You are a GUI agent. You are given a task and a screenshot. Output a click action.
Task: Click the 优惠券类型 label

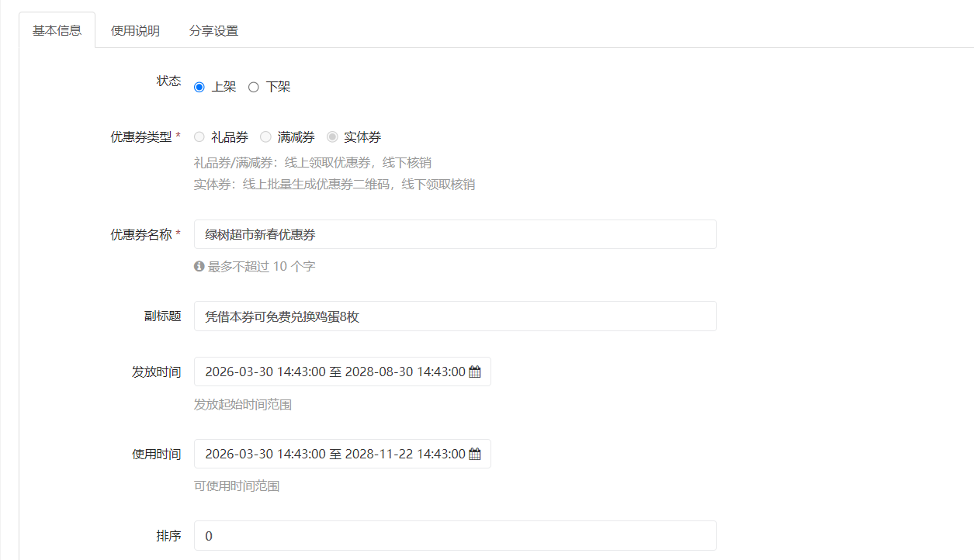(141, 137)
